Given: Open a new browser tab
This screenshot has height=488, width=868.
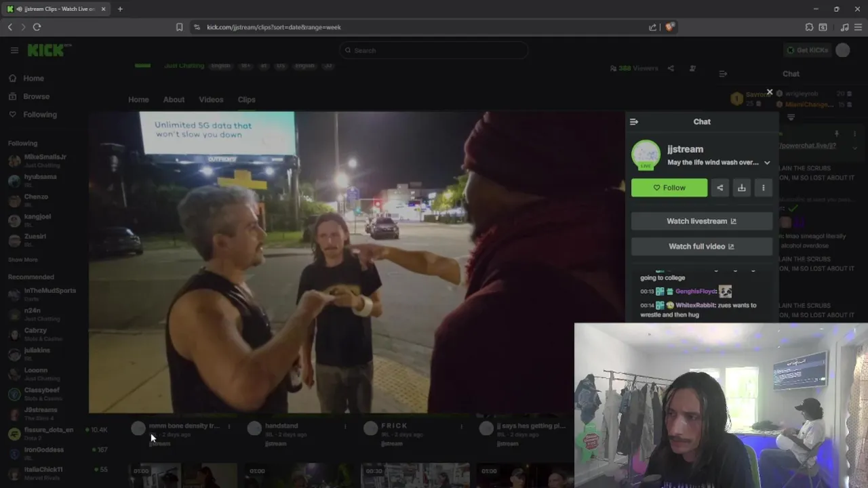Looking at the screenshot, I should 120,9.
